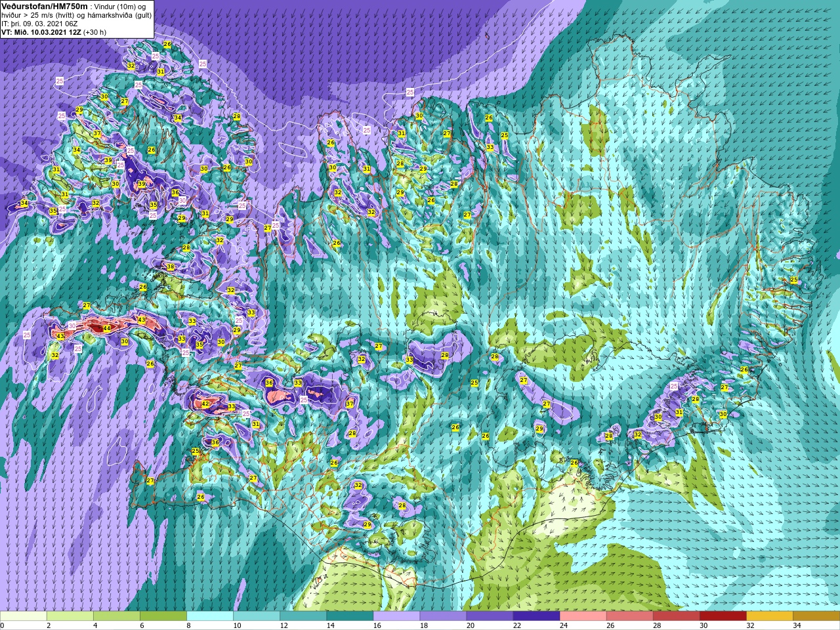
Task: Select the dark red 30–32 legend swatch
Action: click(x=723, y=616)
